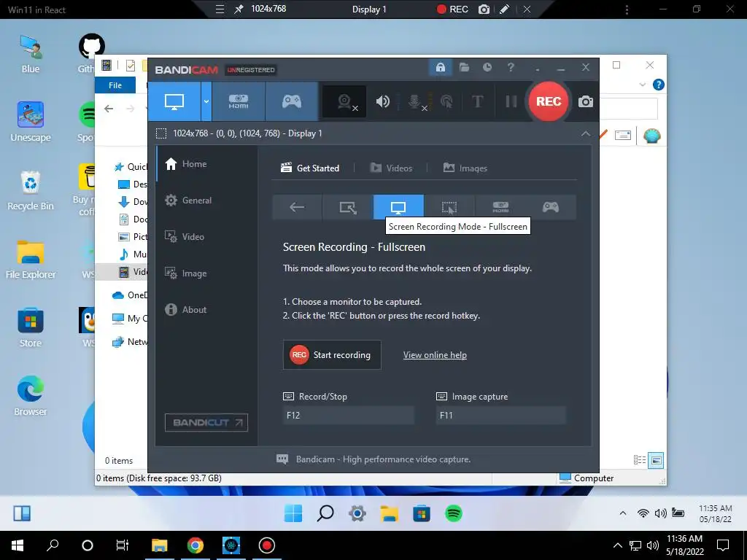The height and width of the screenshot is (560, 747).
Task: Open the screen recording mode dropdown arrow
Action: pyautogui.click(x=206, y=101)
